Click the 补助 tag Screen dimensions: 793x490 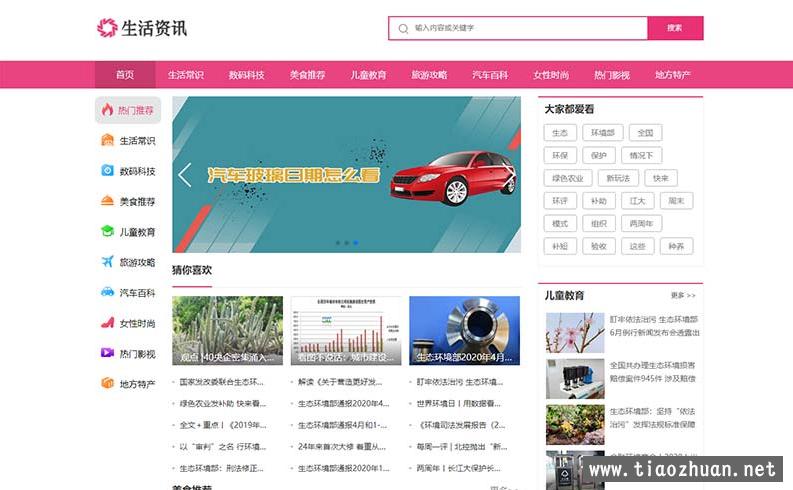point(599,201)
